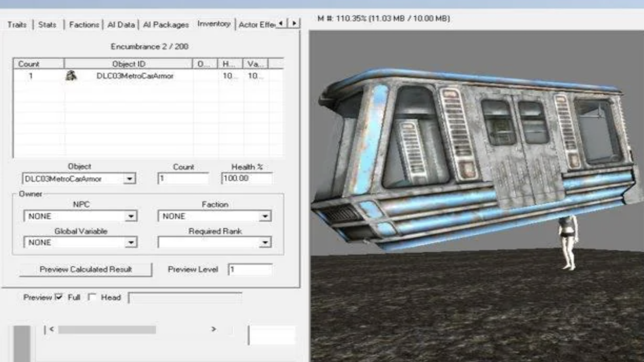Open the Object dropdown
644x362 pixels.
coord(130,179)
